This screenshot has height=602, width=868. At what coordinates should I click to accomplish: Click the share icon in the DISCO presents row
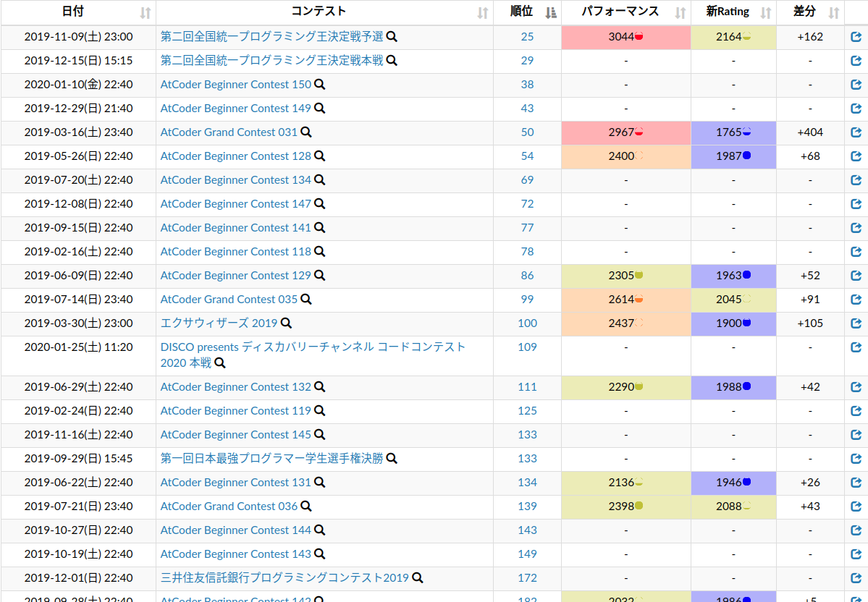(x=856, y=347)
